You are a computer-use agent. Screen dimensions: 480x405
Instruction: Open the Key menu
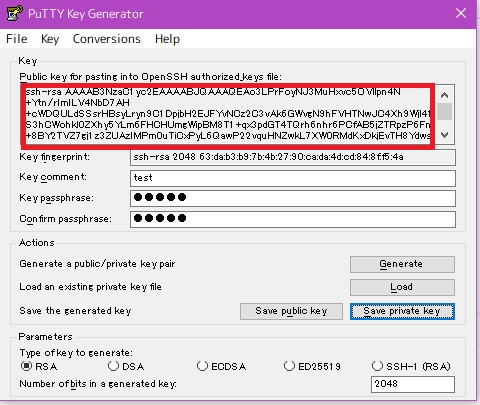pyautogui.click(x=50, y=39)
